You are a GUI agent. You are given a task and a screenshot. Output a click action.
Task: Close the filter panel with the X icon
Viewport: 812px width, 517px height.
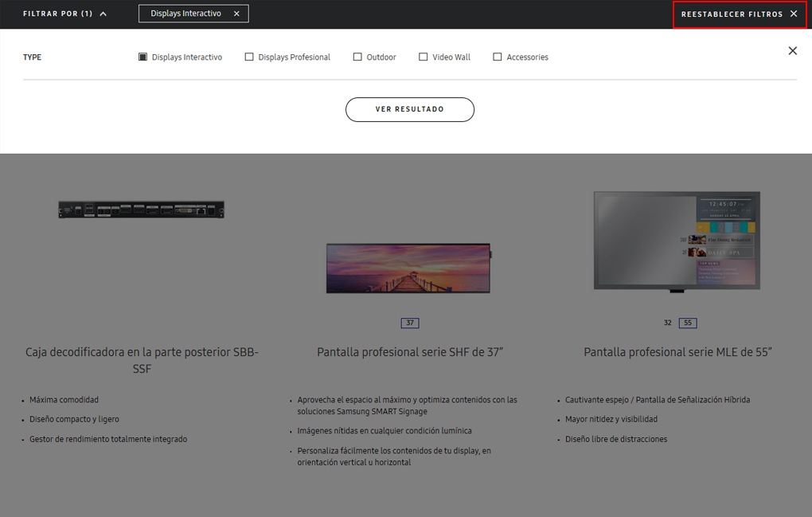click(x=792, y=51)
